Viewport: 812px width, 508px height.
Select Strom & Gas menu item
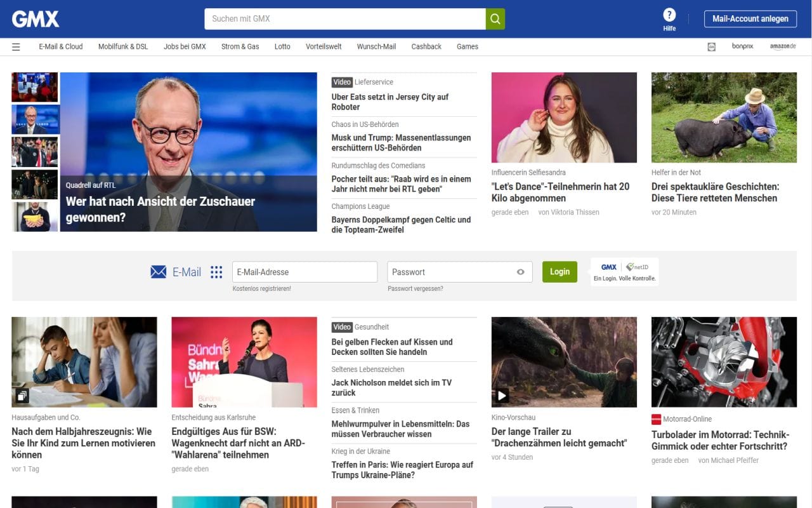click(240, 46)
